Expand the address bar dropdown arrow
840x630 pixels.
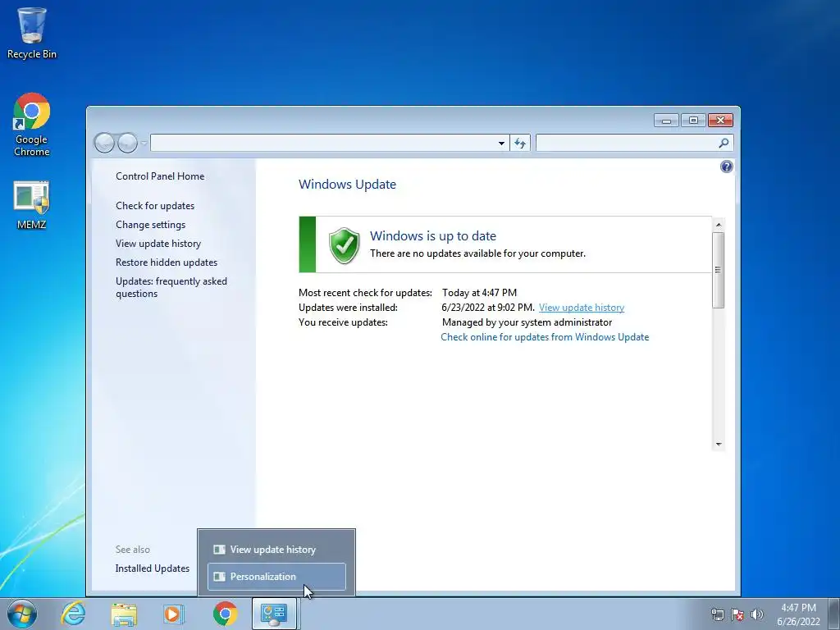pos(501,143)
